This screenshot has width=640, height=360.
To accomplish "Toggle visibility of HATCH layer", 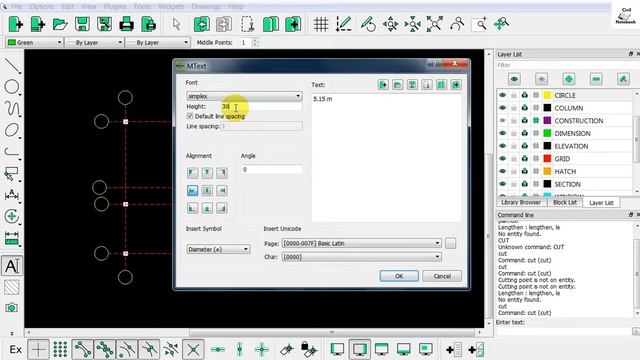I will [x=502, y=171].
